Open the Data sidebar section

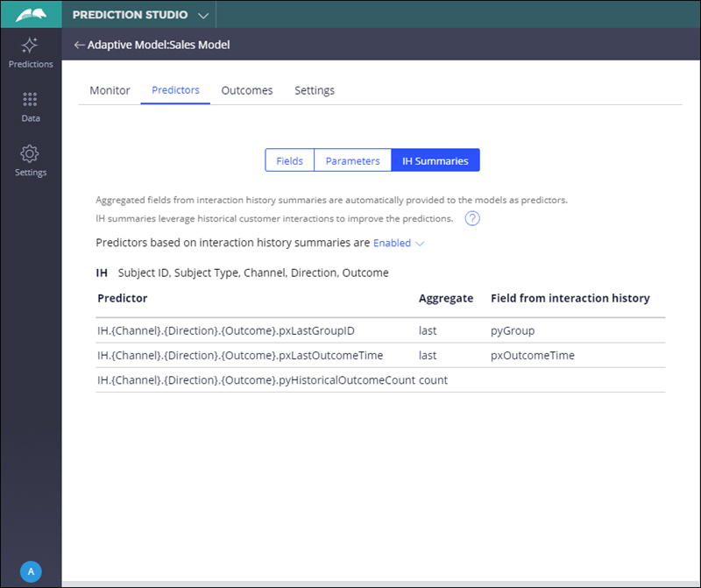pyautogui.click(x=31, y=107)
